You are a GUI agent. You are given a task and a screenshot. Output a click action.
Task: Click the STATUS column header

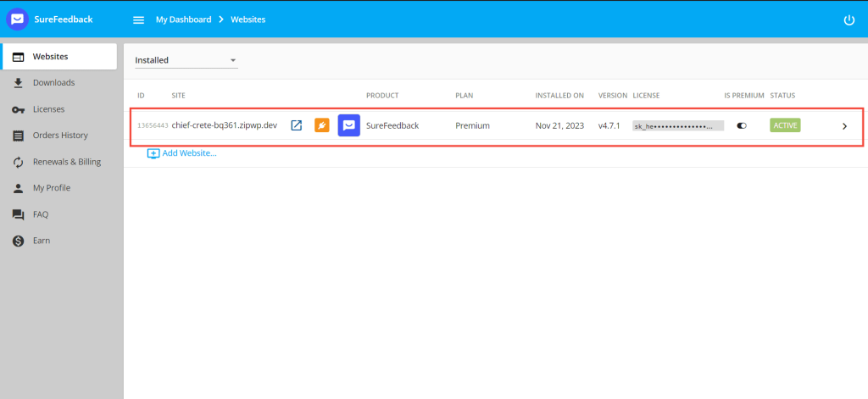[782, 96]
